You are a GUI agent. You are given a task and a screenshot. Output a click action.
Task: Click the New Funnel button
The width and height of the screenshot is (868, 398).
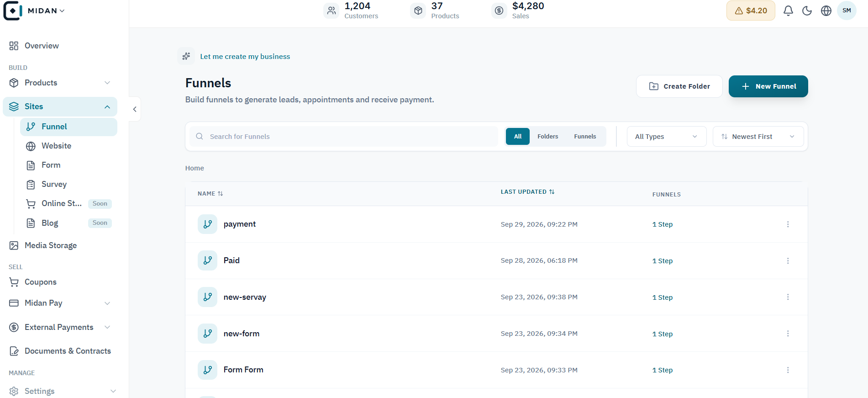point(768,86)
